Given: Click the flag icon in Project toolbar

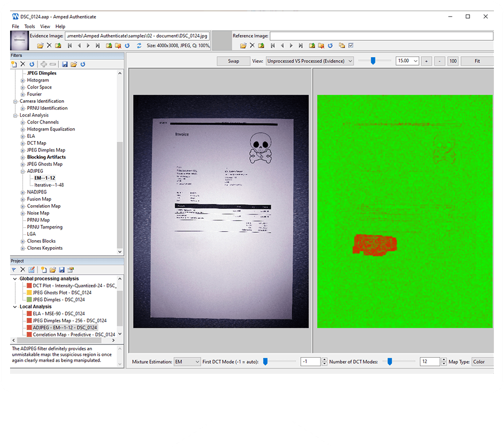Looking at the screenshot, I should 14,270.
